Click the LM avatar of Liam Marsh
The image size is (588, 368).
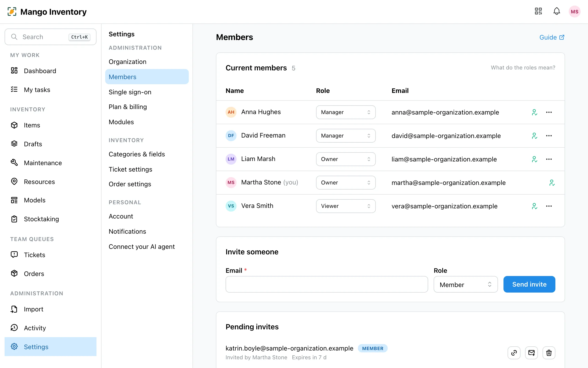[x=231, y=159]
